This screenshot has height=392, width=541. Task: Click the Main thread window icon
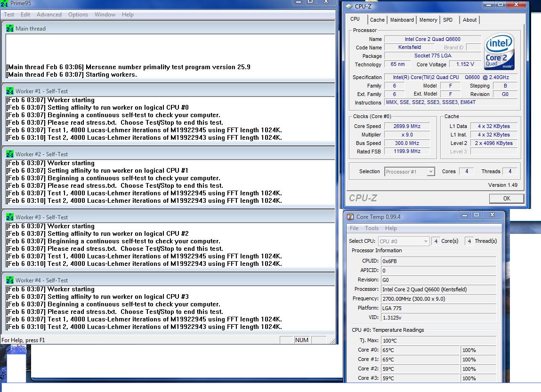click(10, 29)
